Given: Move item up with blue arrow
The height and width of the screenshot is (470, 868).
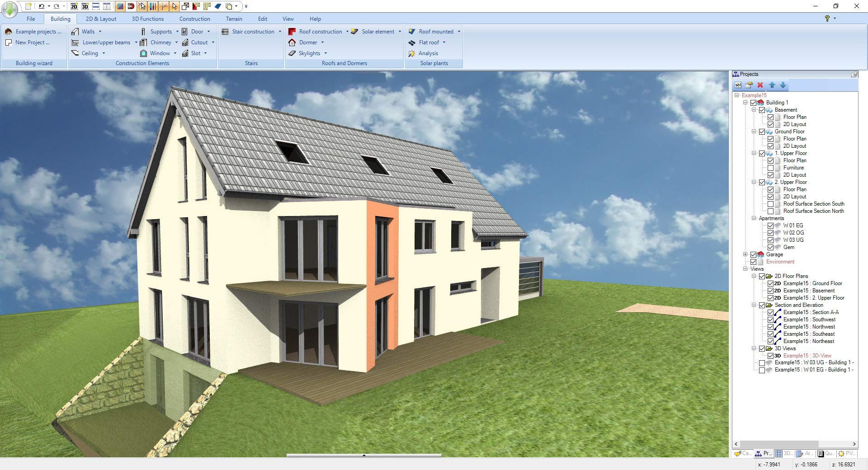Looking at the screenshot, I should coord(772,85).
